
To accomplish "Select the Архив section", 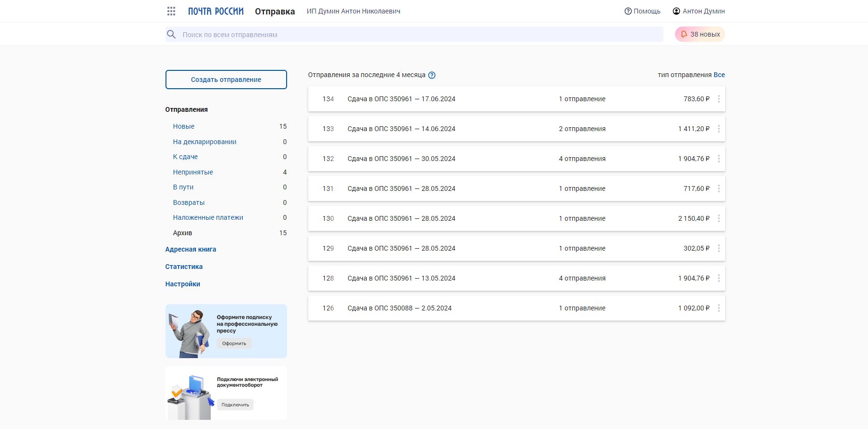I will (182, 233).
